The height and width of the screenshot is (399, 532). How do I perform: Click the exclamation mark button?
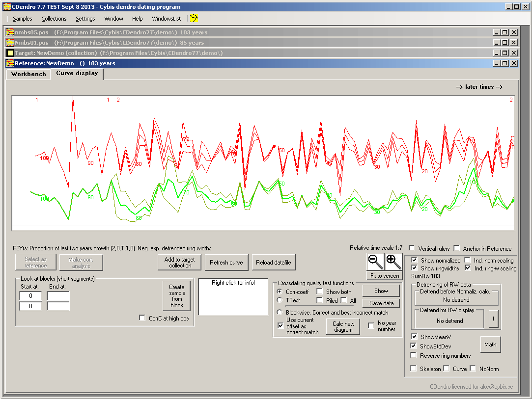coord(493,319)
